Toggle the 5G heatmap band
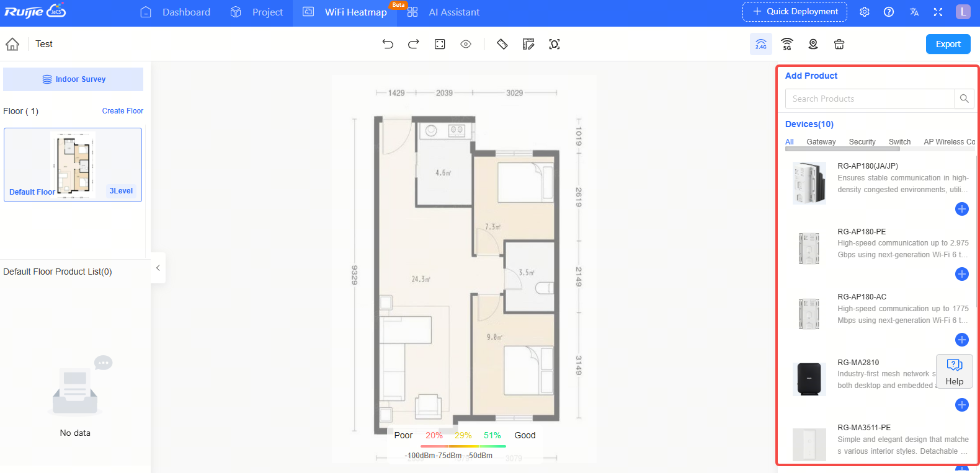980x473 pixels. 787,44
